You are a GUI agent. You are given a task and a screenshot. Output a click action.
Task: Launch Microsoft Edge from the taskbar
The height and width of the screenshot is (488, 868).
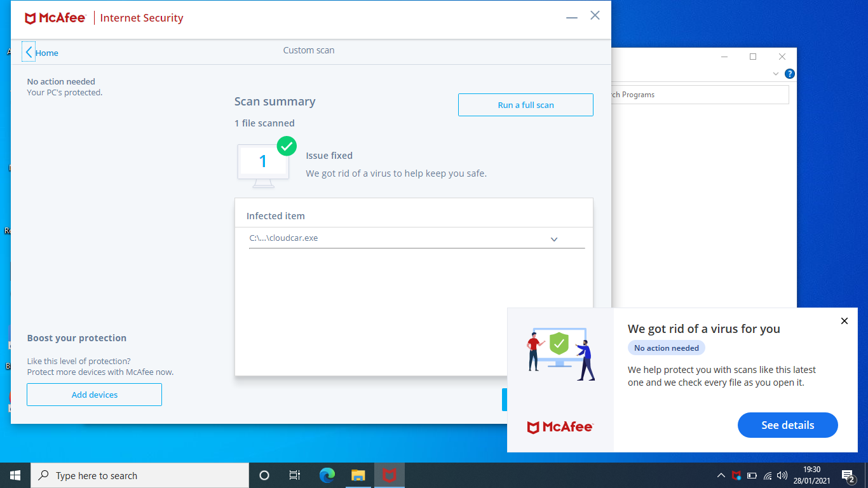327,475
